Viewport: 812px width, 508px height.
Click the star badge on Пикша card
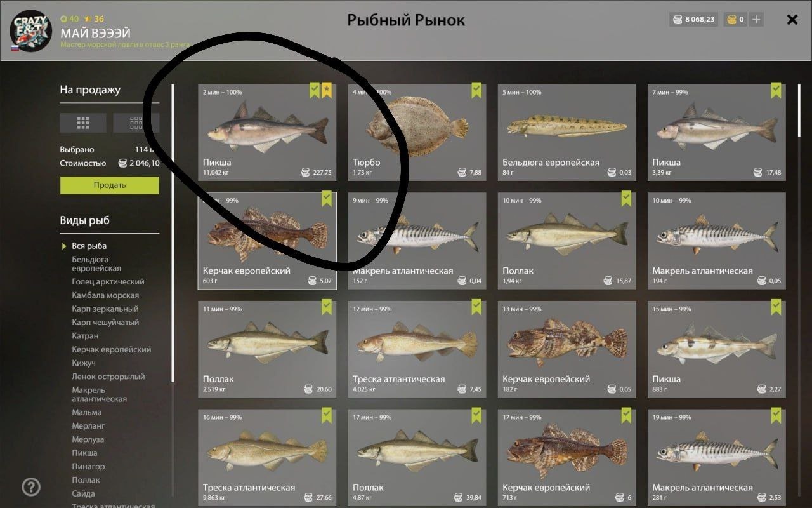pos(327,90)
